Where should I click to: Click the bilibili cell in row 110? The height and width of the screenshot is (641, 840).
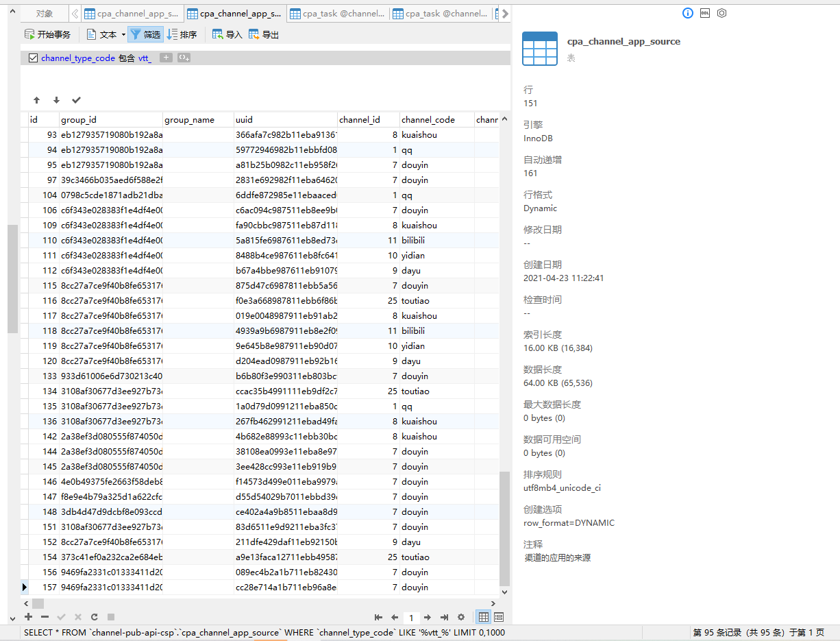[x=436, y=241]
